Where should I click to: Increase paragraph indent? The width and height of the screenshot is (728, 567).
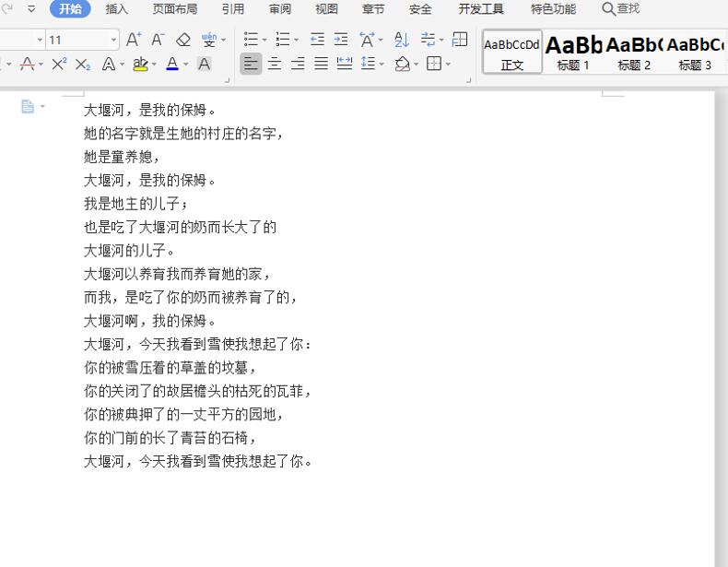(x=341, y=40)
